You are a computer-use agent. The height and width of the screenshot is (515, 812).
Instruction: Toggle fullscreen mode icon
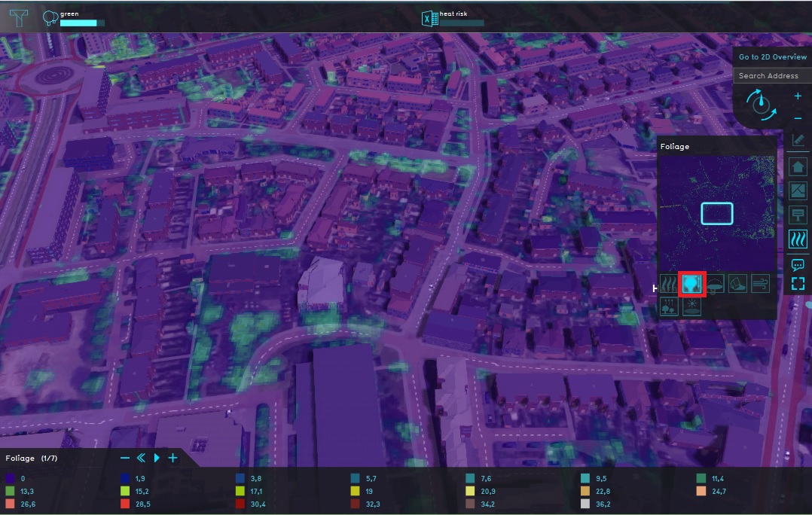coord(798,284)
